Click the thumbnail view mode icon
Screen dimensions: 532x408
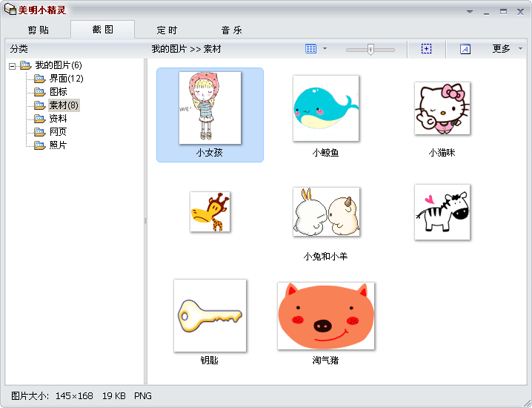(310, 49)
